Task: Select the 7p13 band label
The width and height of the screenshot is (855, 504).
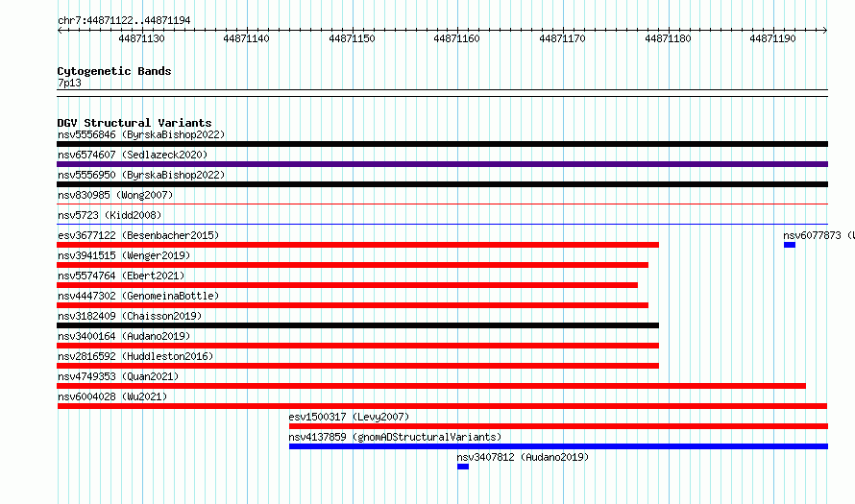Action: (69, 84)
